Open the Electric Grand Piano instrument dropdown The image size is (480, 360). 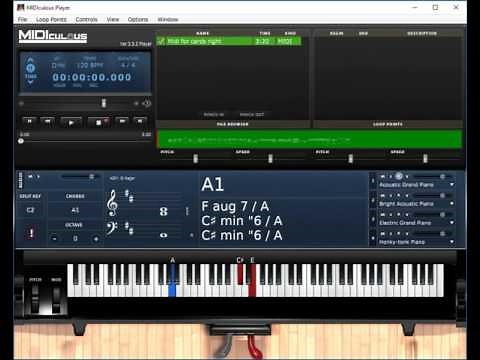click(x=452, y=223)
